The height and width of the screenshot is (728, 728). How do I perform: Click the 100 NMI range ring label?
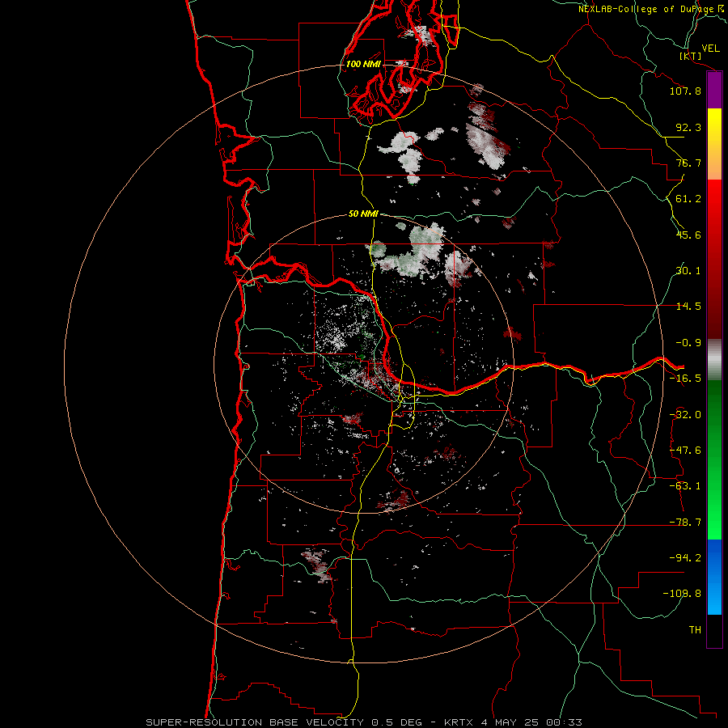pos(363,64)
